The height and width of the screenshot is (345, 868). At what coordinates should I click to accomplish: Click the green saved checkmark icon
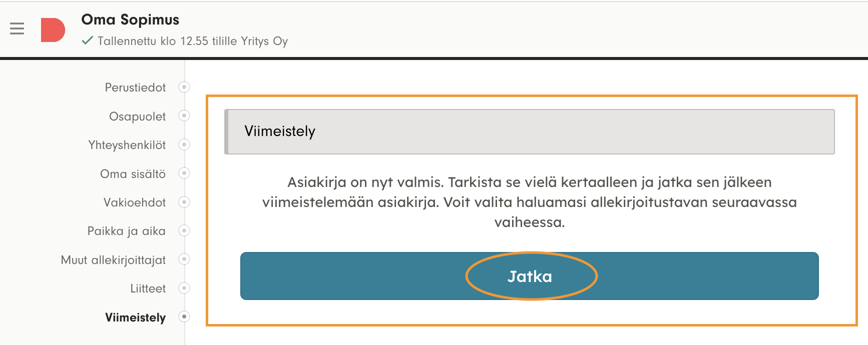point(87,40)
